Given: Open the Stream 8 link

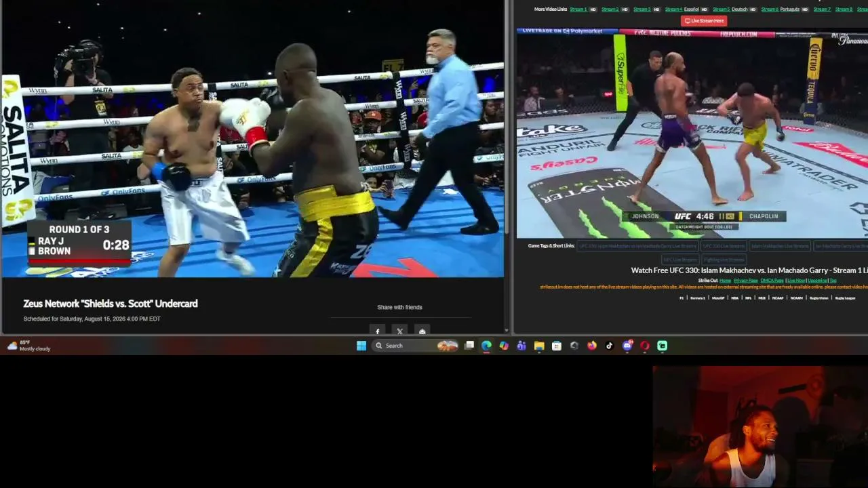Looking at the screenshot, I should (x=844, y=9).
